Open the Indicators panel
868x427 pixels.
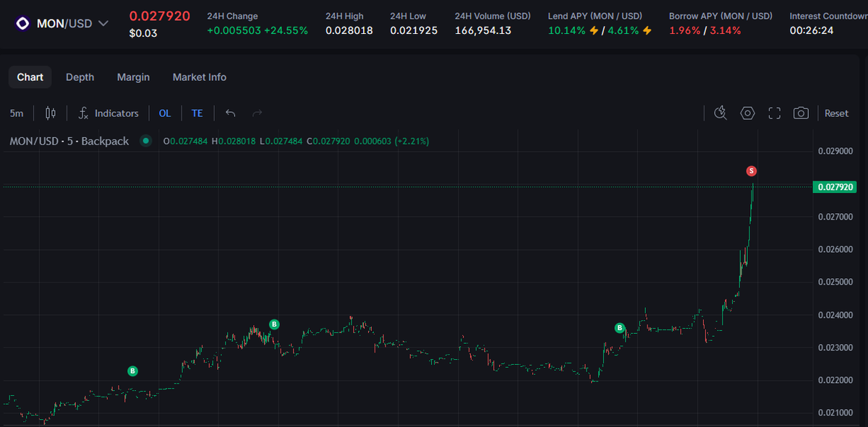tap(109, 113)
